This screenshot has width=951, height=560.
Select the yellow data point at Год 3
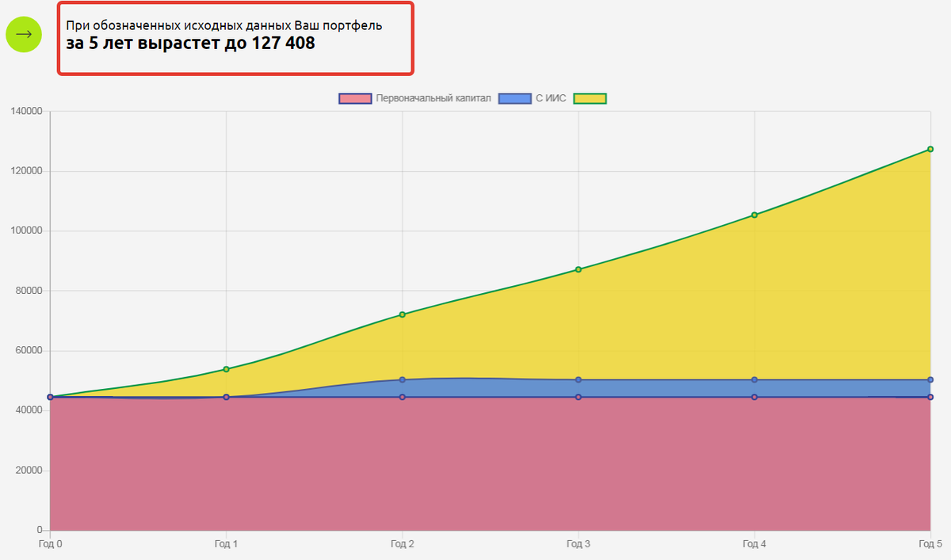[579, 269]
